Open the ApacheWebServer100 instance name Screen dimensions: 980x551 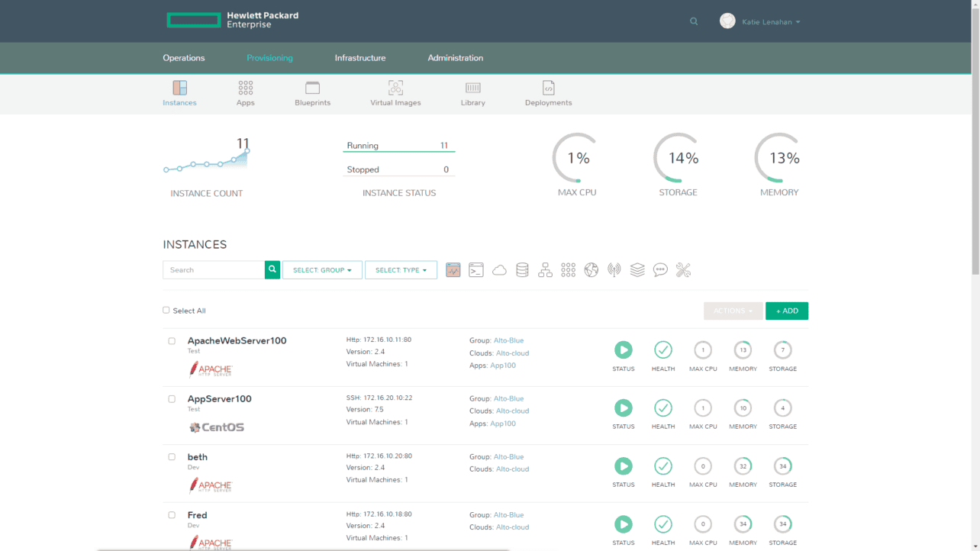(x=237, y=340)
